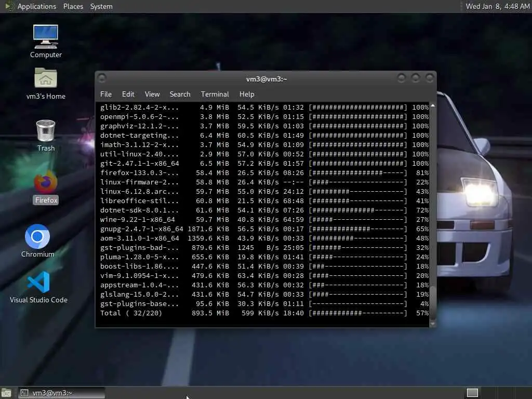Click the firefox-133.0.3 download line
532x399 pixels.
point(264,172)
